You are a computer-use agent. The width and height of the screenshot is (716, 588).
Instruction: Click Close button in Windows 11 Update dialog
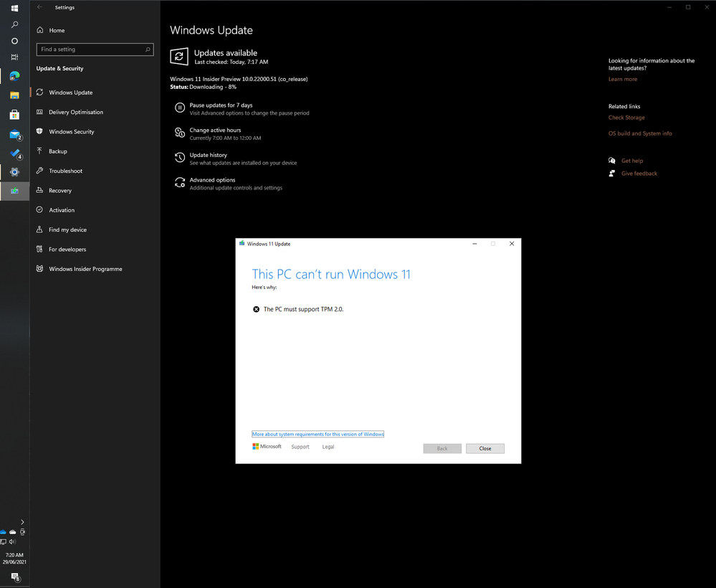[485, 449]
